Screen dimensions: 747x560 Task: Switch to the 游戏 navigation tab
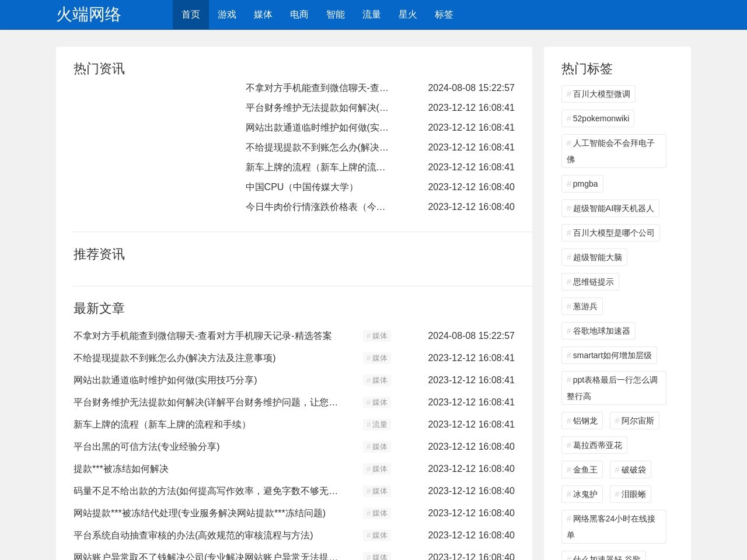tap(226, 15)
